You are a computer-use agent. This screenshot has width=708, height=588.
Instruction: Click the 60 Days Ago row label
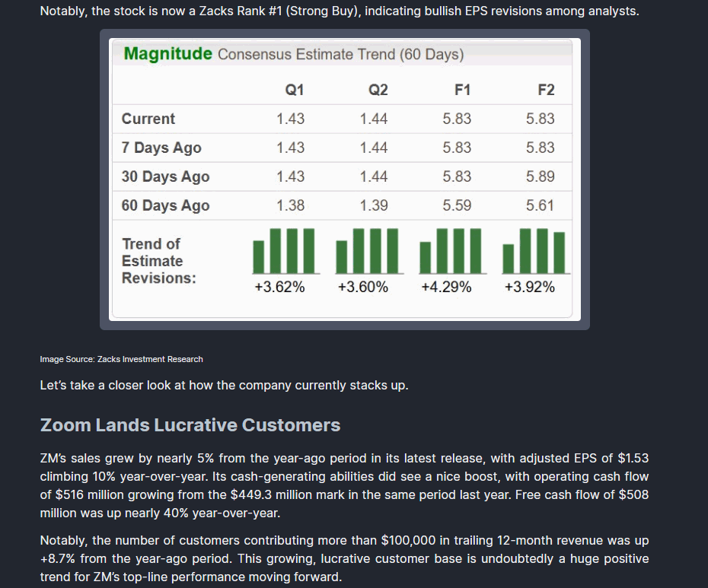point(165,205)
